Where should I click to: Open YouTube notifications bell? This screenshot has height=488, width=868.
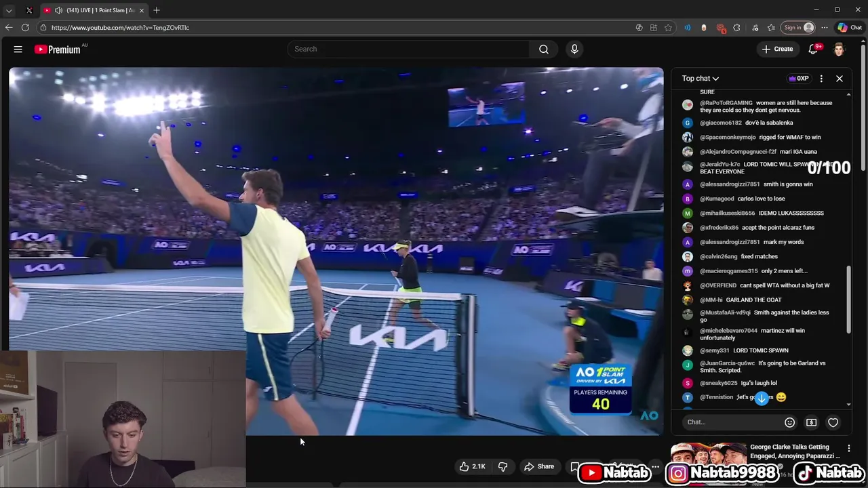813,49
